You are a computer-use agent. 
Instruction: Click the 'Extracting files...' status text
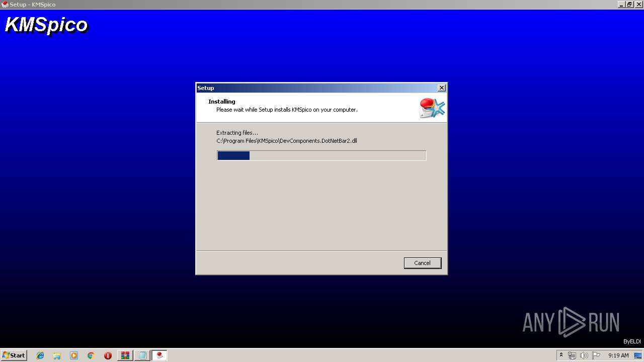point(237,133)
